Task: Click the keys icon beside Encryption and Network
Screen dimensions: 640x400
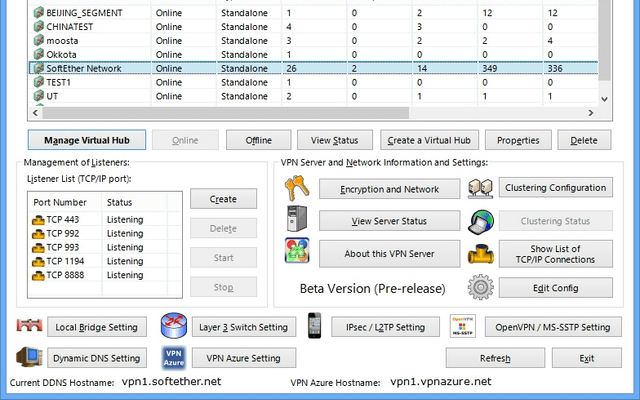Action: click(x=297, y=188)
